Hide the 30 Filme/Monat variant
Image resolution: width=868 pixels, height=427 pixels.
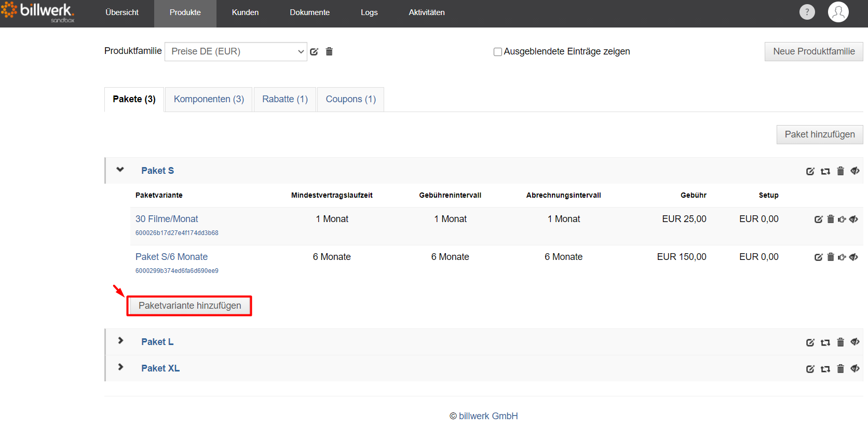(853, 219)
